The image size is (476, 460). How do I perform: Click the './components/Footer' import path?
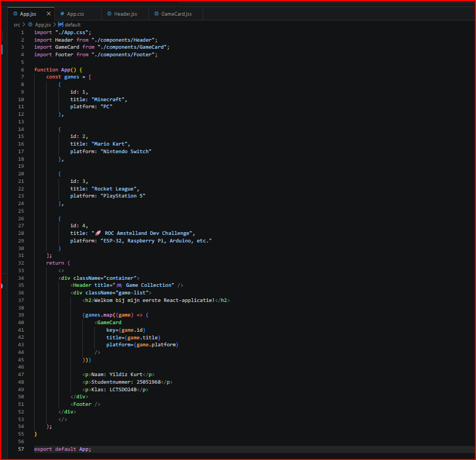point(123,55)
